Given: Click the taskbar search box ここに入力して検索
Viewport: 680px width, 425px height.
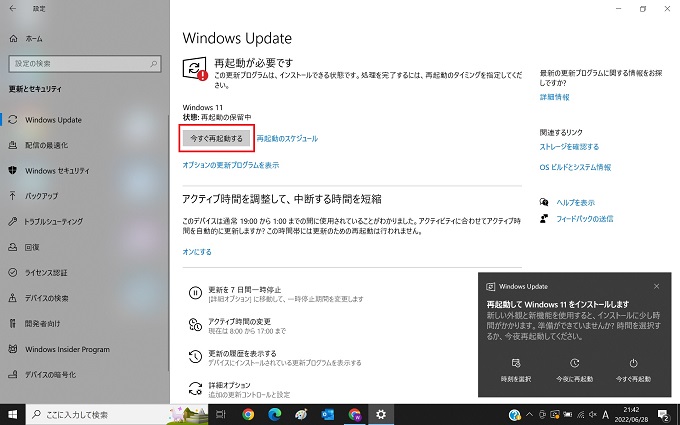Looking at the screenshot, I should point(117,415).
